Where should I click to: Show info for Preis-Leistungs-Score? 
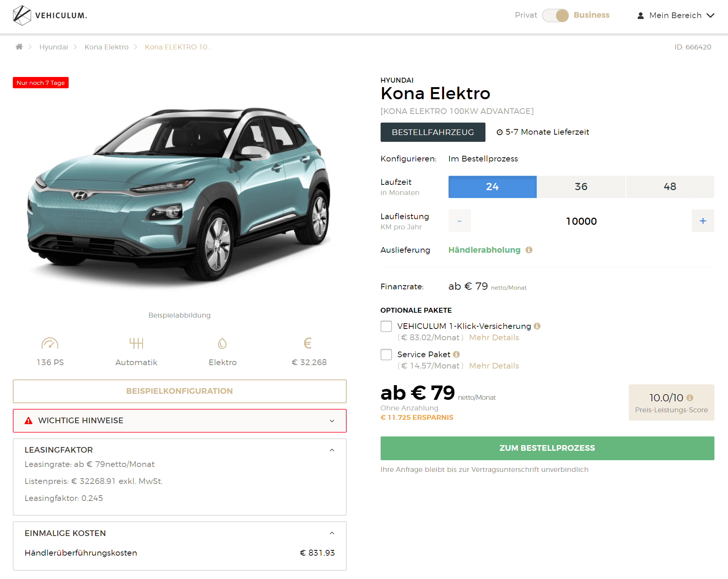690,398
